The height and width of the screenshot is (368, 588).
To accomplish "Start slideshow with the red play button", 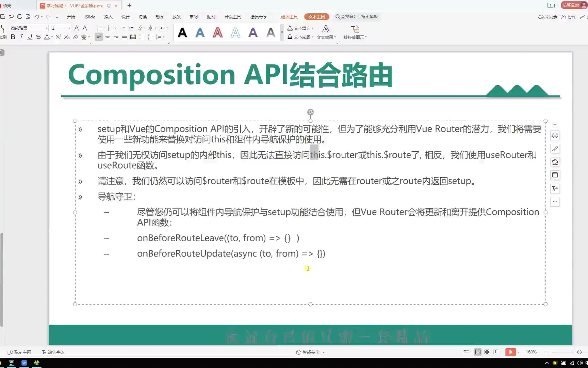I will point(510,352).
